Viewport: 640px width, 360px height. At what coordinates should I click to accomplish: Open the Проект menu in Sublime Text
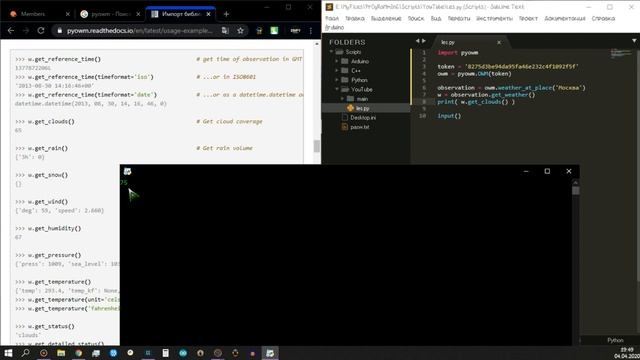(528, 18)
